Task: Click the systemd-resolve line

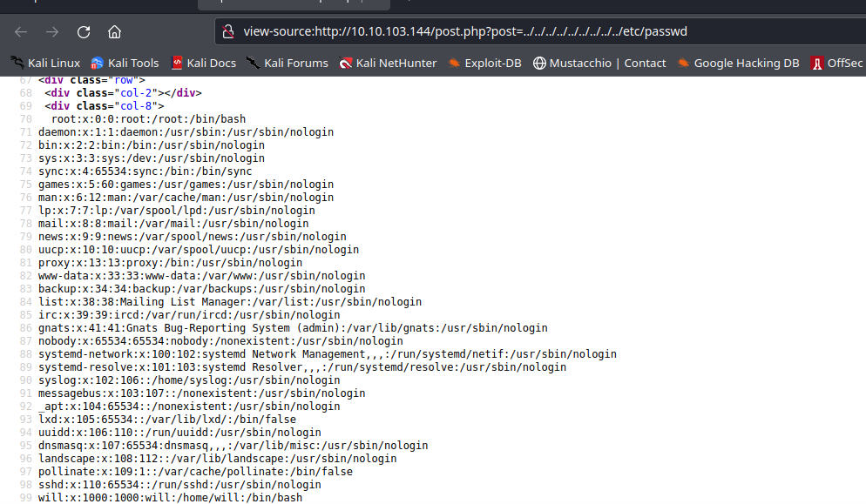Action: [302, 367]
